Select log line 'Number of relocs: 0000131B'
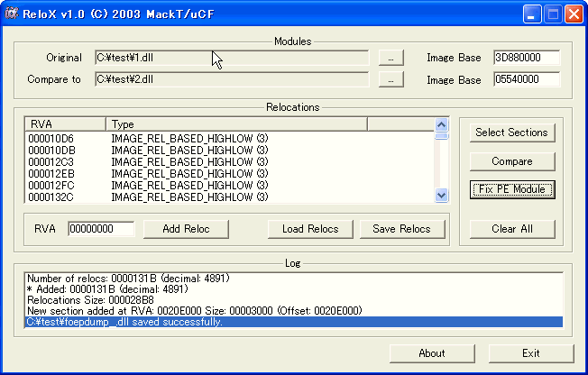 pyautogui.click(x=294, y=279)
